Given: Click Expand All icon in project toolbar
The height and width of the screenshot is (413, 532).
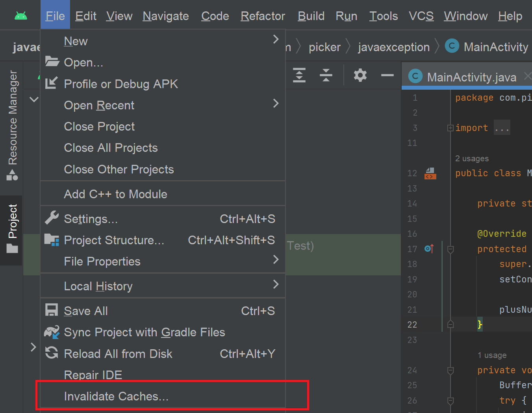Looking at the screenshot, I should pyautogui.click(x=299, y=75).
